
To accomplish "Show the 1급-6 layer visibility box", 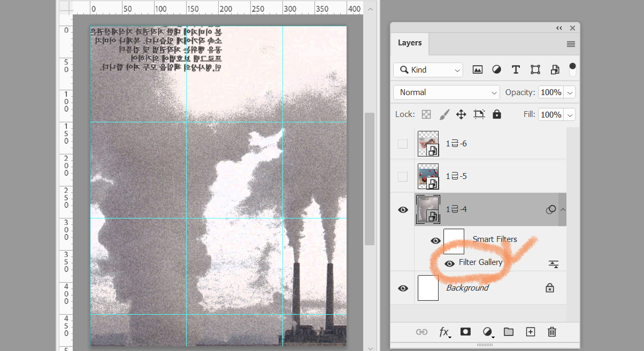I will [403, 144].
